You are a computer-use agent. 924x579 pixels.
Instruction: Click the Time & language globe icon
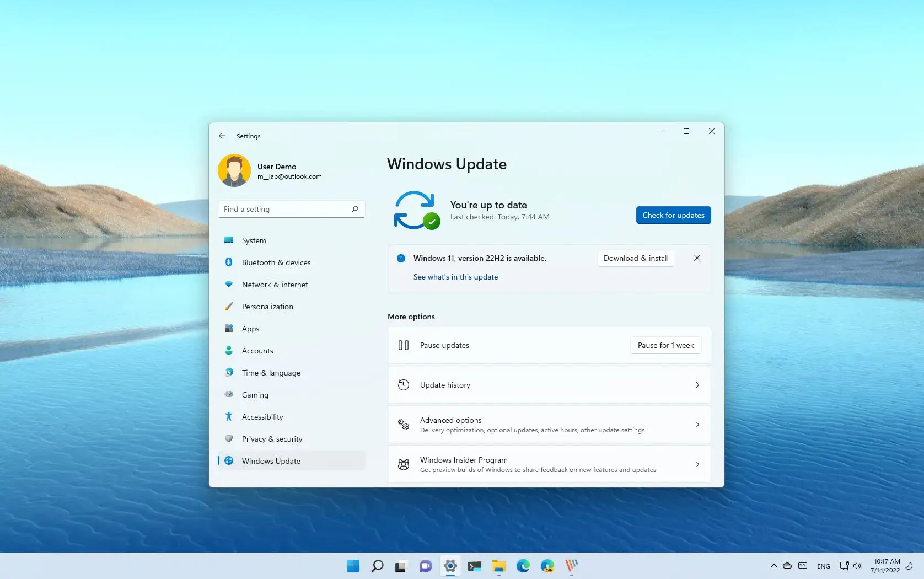pos(229,372)
